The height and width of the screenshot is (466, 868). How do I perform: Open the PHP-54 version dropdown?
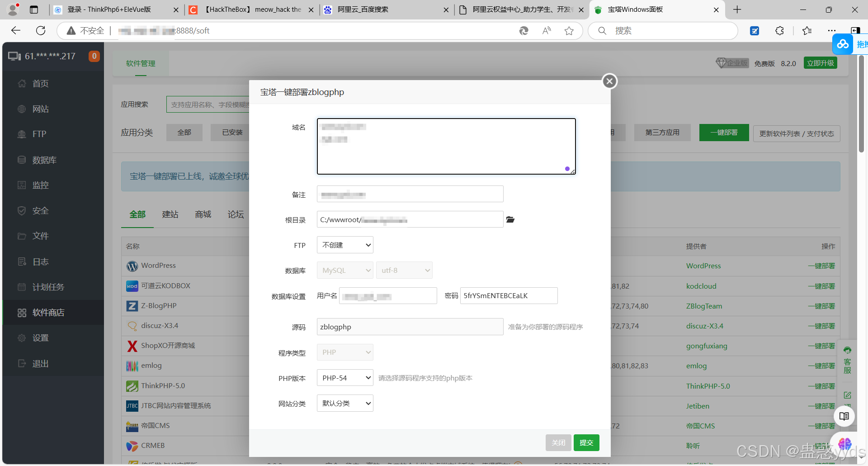pos(345,378)
